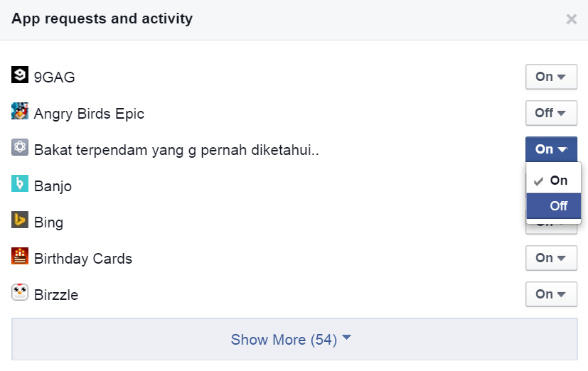This screenshot has height=371, width=588.
Task: Open the 9GAG On dropdown
Action: (x=551, y=77)
